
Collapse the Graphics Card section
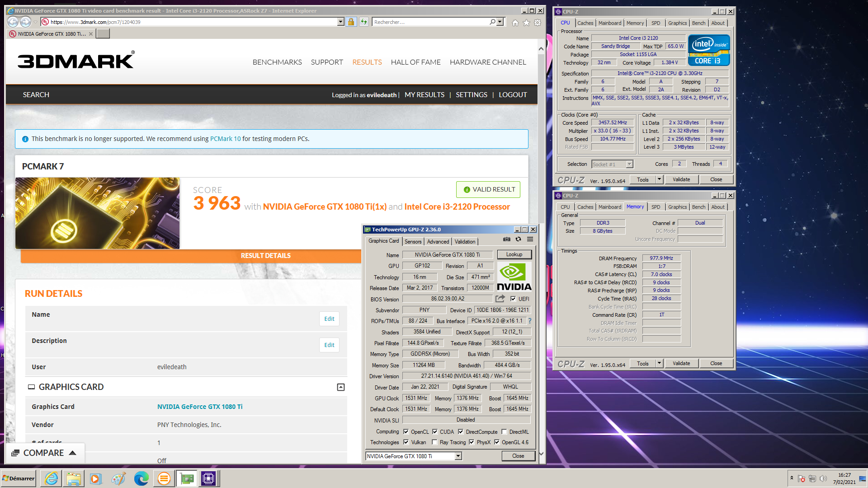click(341, 387)
